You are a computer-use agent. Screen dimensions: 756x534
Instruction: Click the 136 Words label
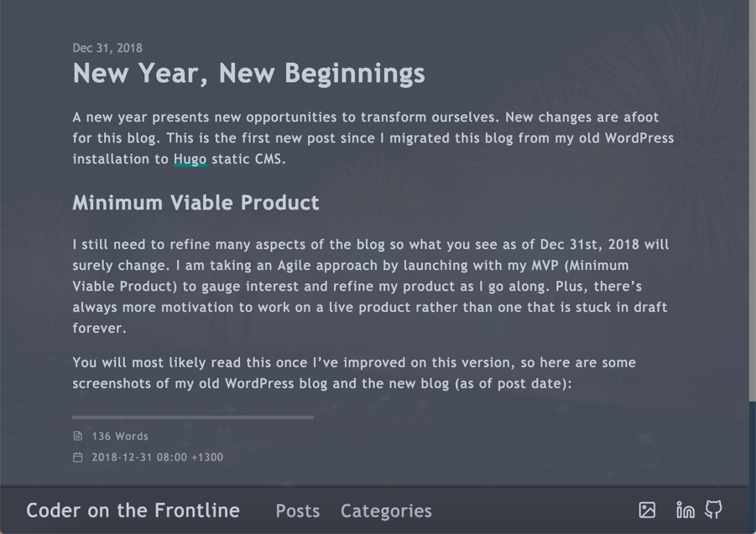point(120,436)
